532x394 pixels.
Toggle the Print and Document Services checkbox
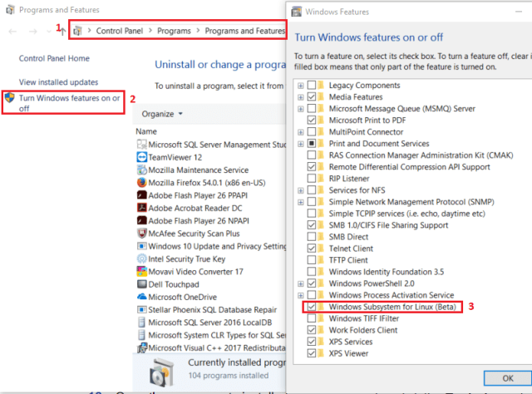(x=312, y=143)
